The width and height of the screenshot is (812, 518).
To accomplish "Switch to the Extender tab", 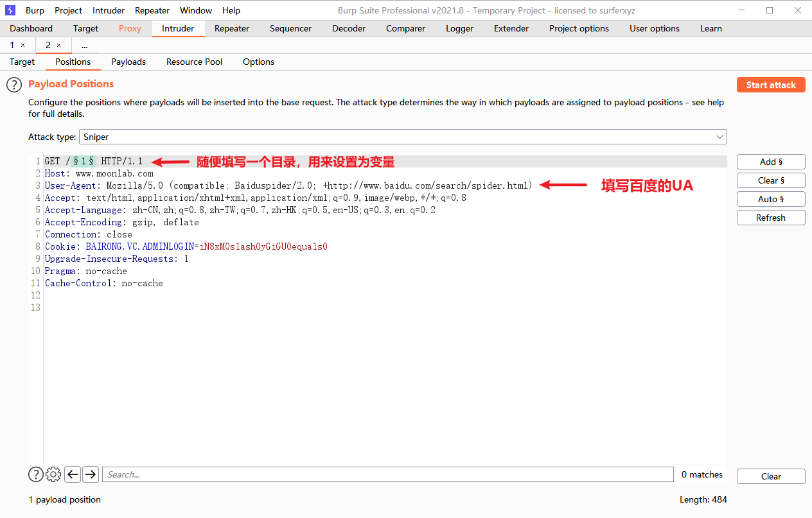I will click(x=511, y=28).
